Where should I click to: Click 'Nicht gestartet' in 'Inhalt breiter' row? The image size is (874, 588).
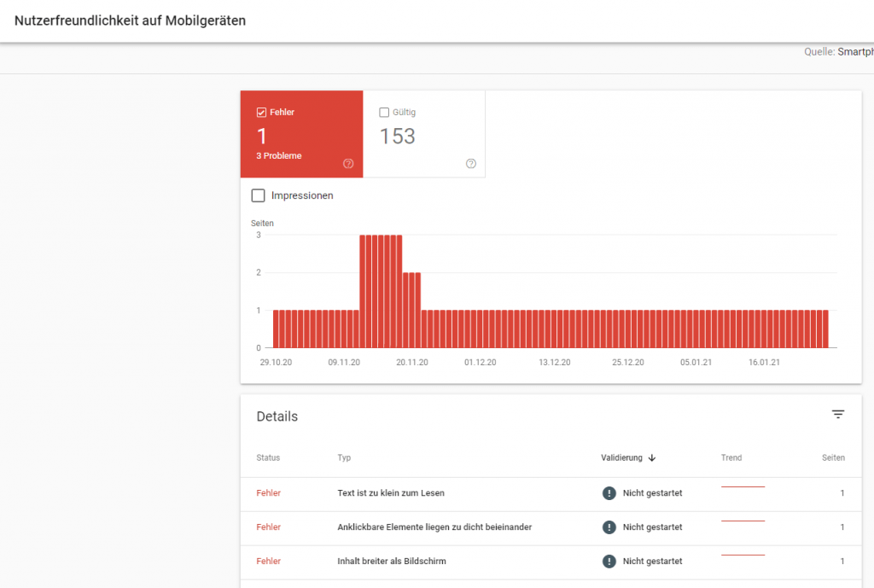pyautogui.click(x=652, y=561)
